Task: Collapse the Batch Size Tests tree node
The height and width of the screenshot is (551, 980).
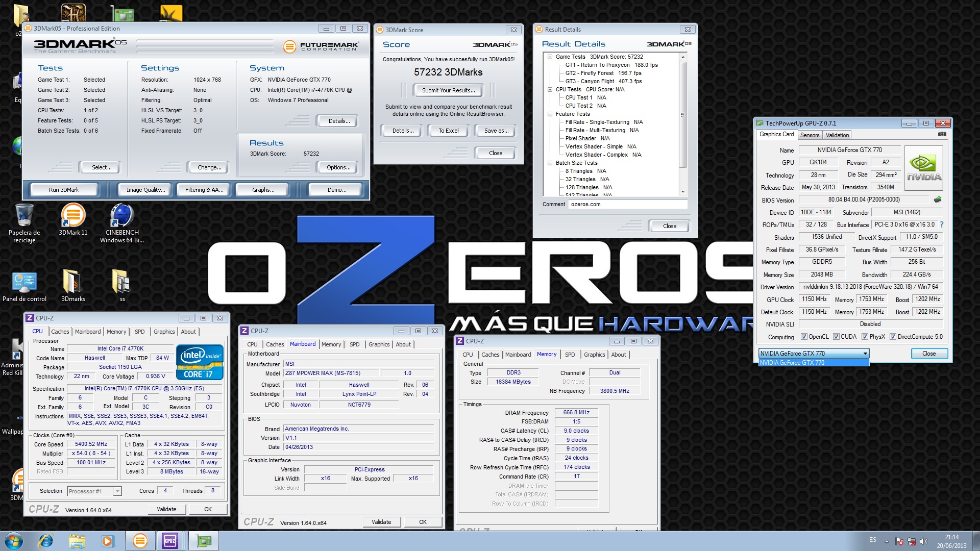Action: point(550,163)
